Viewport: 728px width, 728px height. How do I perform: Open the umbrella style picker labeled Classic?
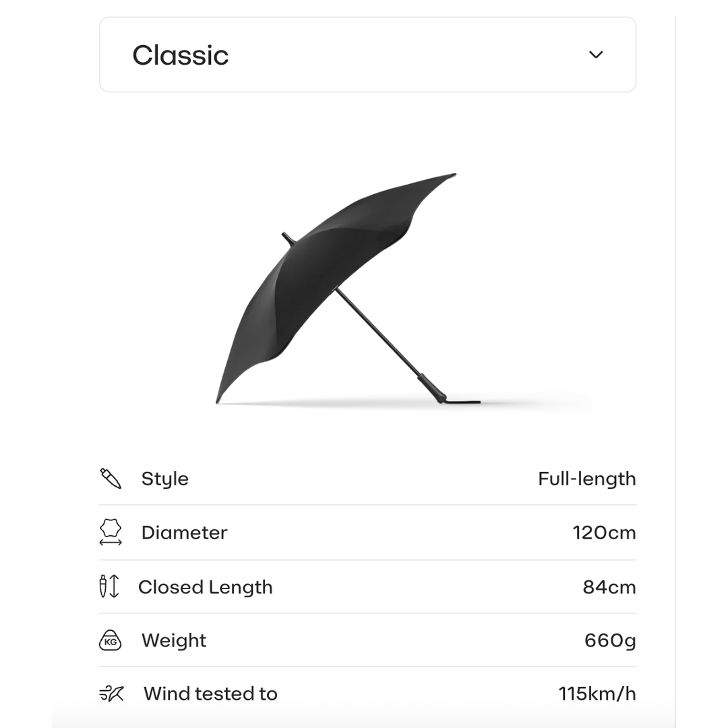point(367,55)
